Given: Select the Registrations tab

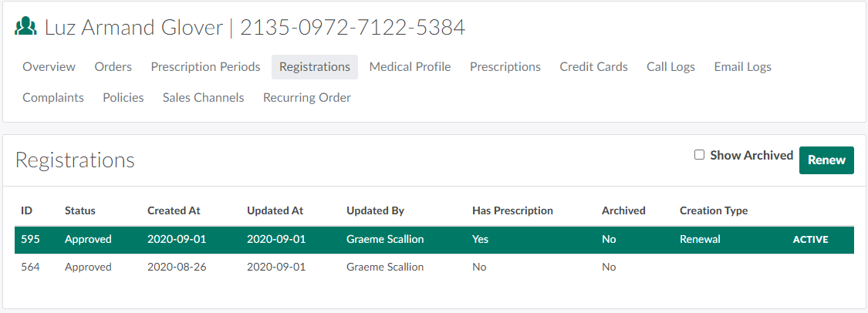Looking at the screenshot, I should click(314, 67).
